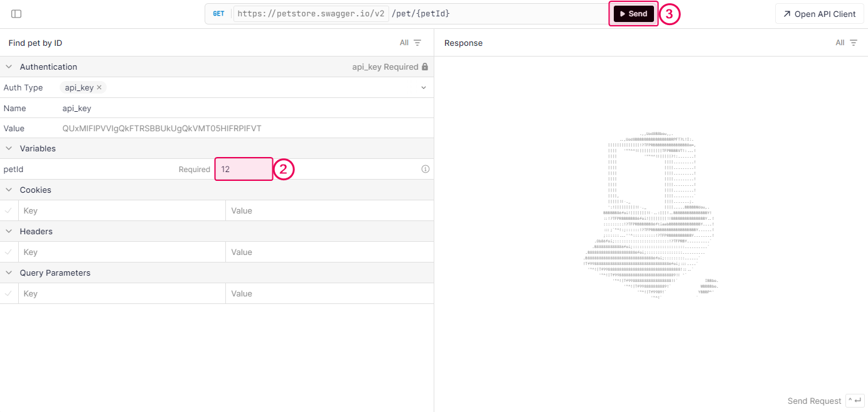Toggle the sidebar panel icon
The image size is (868, 412).
pyautogui.click(x=16, y=14)
